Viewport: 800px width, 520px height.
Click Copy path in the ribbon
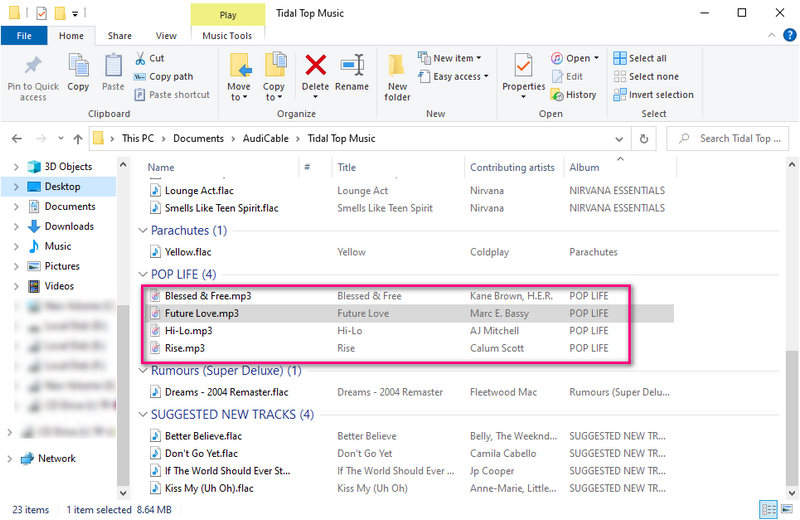coord(163,77)
